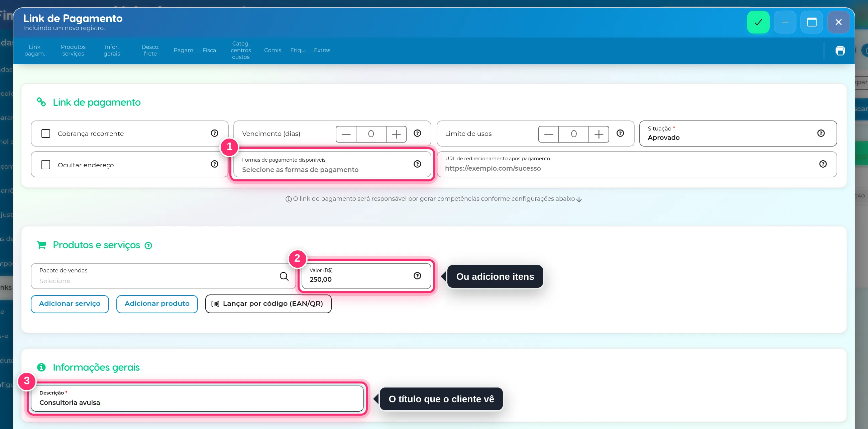Open the Infor. gerais tab
This screenshot has height=429, width=868.
coord(112,50)
